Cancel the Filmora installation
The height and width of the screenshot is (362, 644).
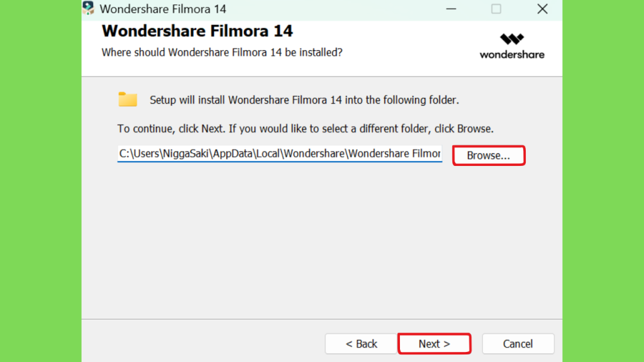(518, 344)
